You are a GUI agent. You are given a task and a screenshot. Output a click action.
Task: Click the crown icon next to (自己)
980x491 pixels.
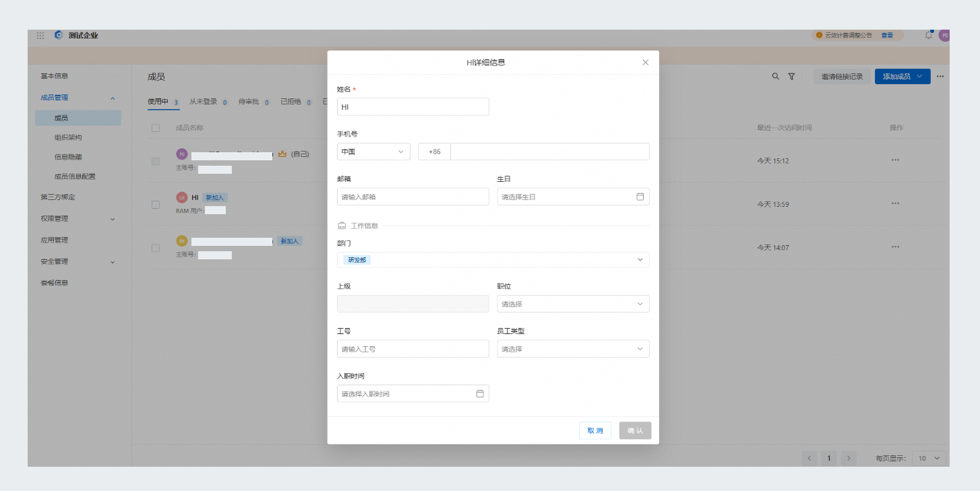(x=282, y=154)
